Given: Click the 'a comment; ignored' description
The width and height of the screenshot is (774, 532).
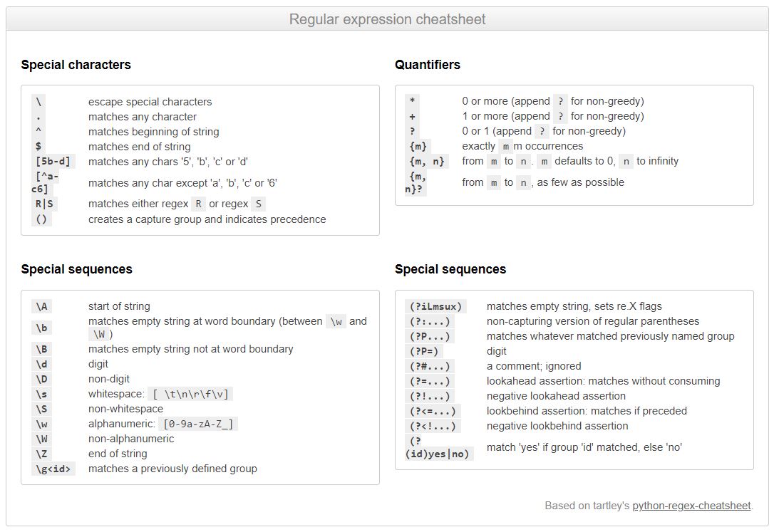Looking at the screenshot, I should click(534, 366).
